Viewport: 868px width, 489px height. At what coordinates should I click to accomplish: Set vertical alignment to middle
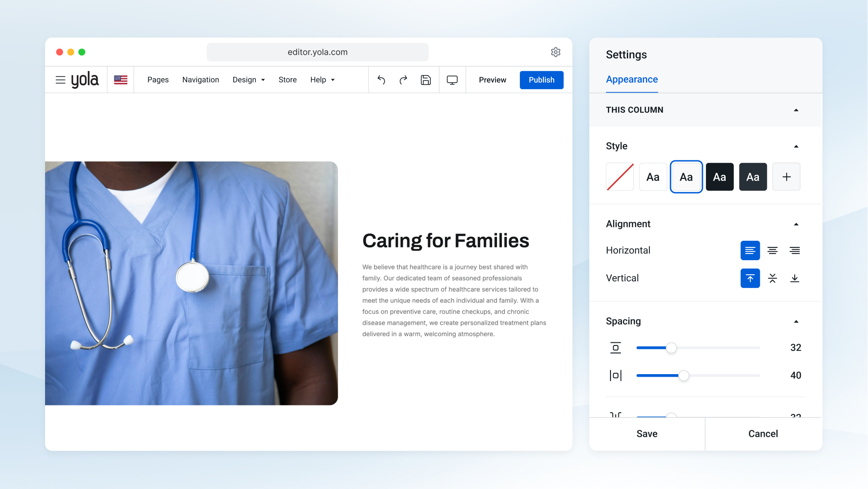coord(773,278)
